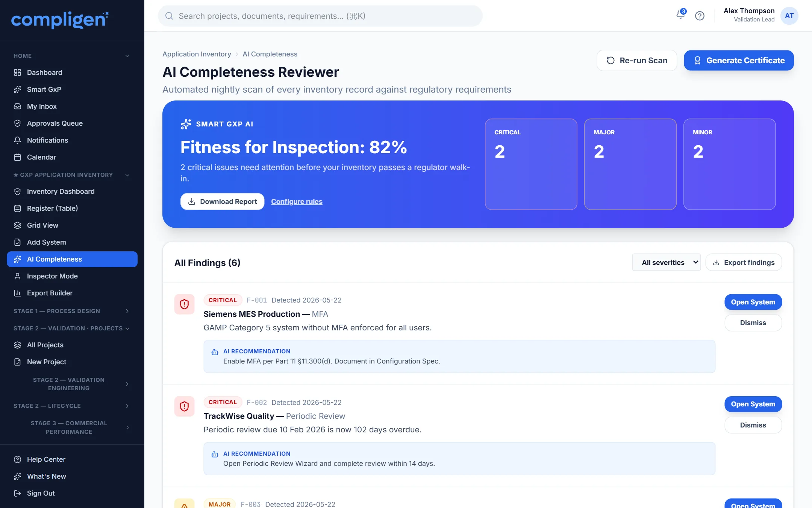
Task: Click Generate Certificate
Action: point(739,60)
